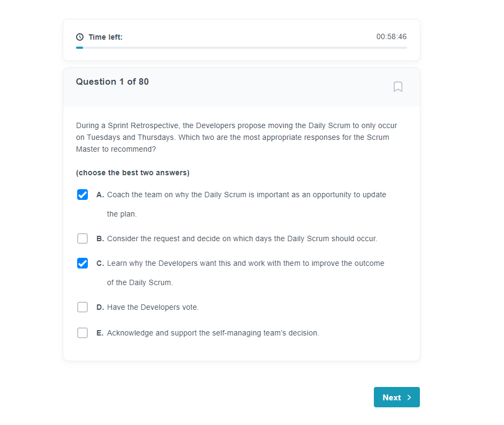Check answer B checkbox
Viewport: 504px width, 425px height.
[x=82, y=238]
